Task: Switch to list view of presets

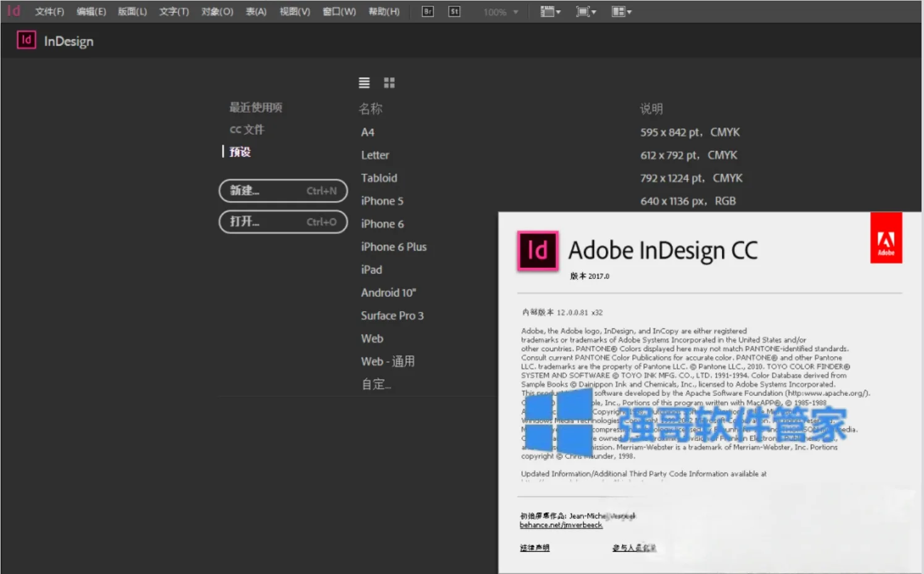Action: pyautogui.click(x=364, y=82)
